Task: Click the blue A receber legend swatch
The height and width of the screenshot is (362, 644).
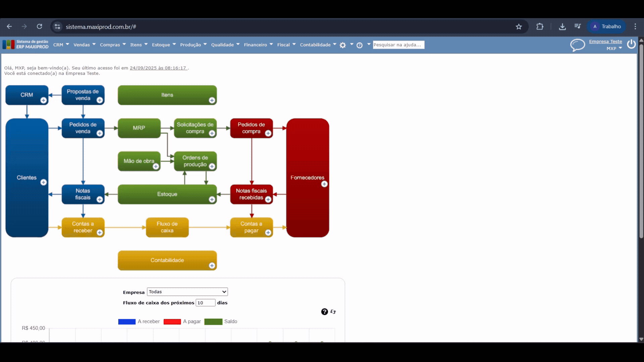Action: point(127,321)
